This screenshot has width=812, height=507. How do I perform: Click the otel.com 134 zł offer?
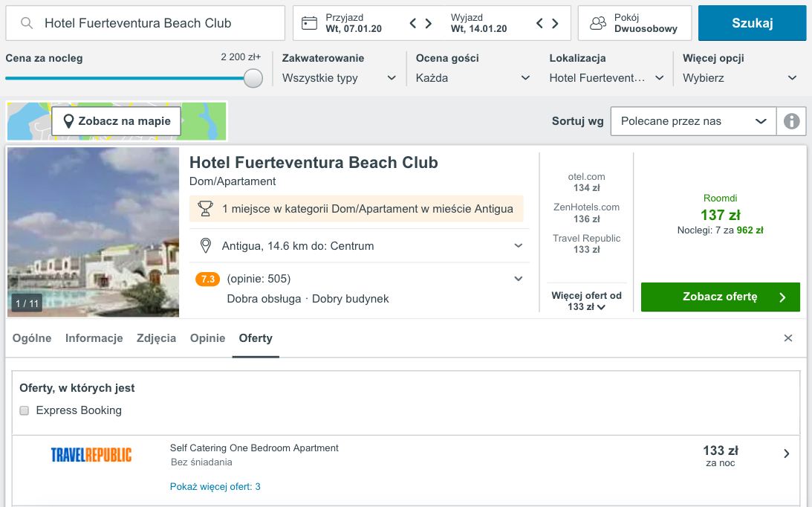586,182
